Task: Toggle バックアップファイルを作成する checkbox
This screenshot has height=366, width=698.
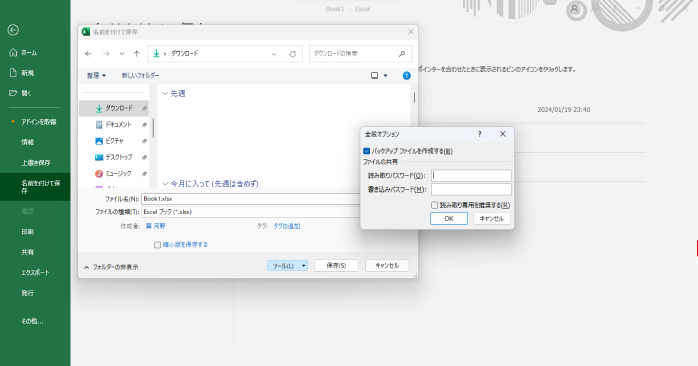Action: click(366, 151)
